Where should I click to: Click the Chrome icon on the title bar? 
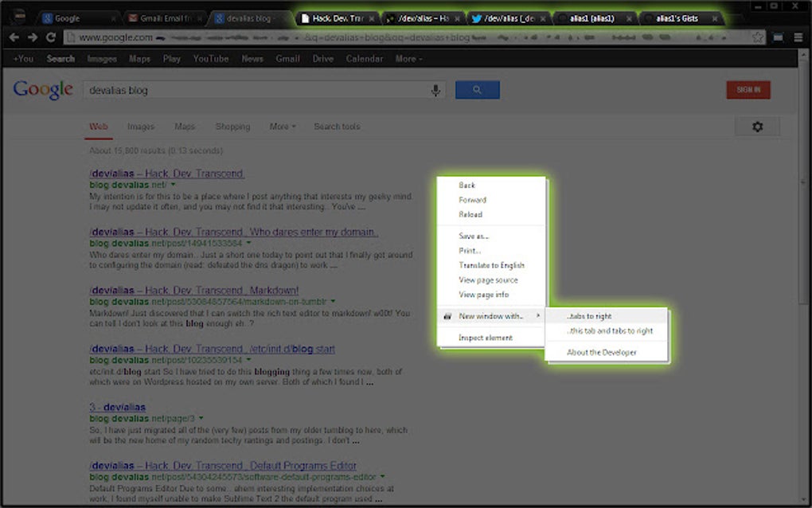point(18,14)
